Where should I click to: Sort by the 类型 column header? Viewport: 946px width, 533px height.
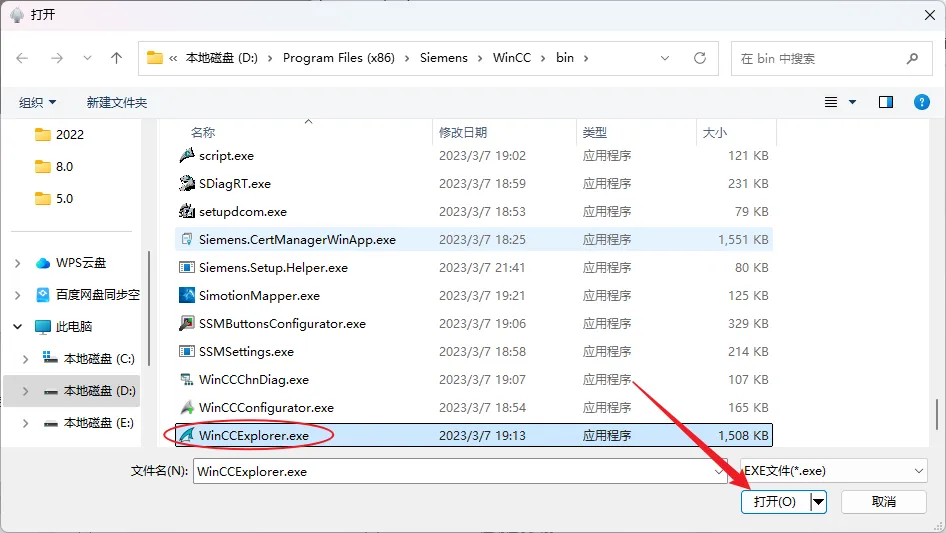(594, 132)
